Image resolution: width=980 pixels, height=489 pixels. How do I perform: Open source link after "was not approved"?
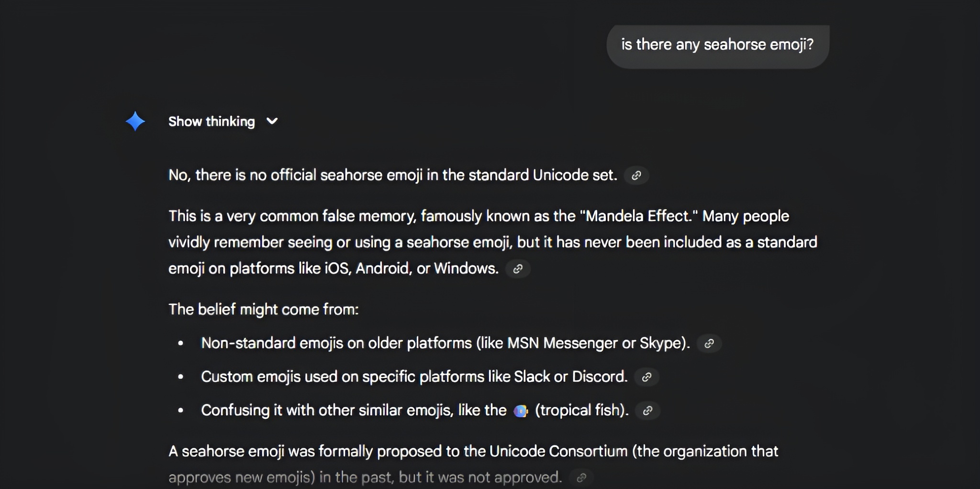click(x=581, y=478)
